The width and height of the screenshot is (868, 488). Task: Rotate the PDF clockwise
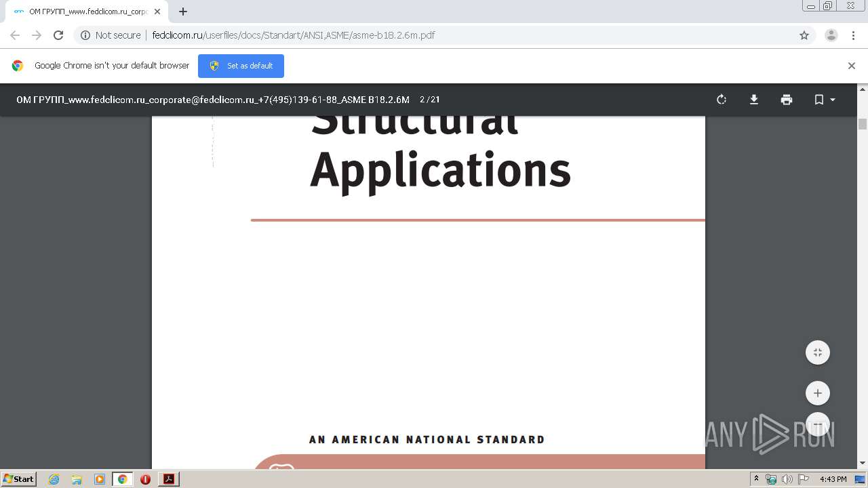722,100
